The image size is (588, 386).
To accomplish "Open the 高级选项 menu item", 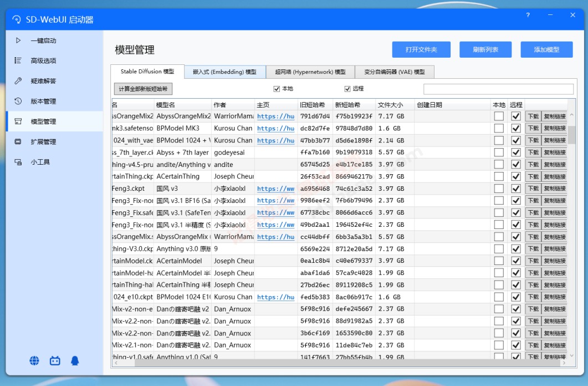I will [54, 61].
